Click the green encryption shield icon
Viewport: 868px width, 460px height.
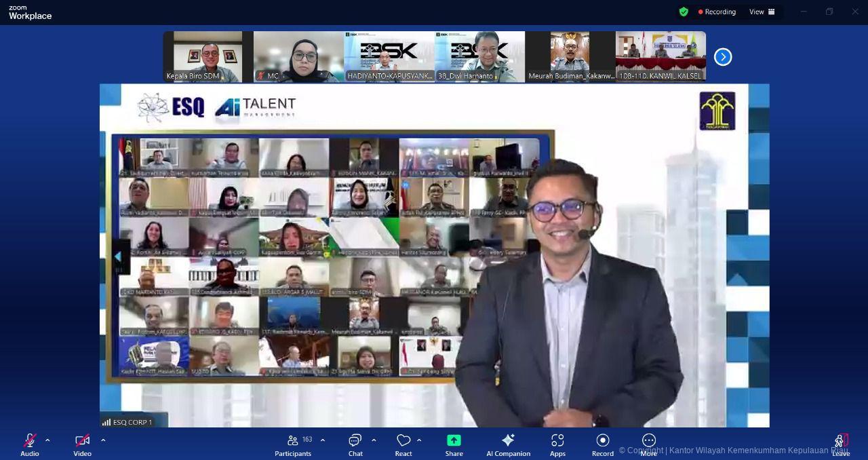684,12
